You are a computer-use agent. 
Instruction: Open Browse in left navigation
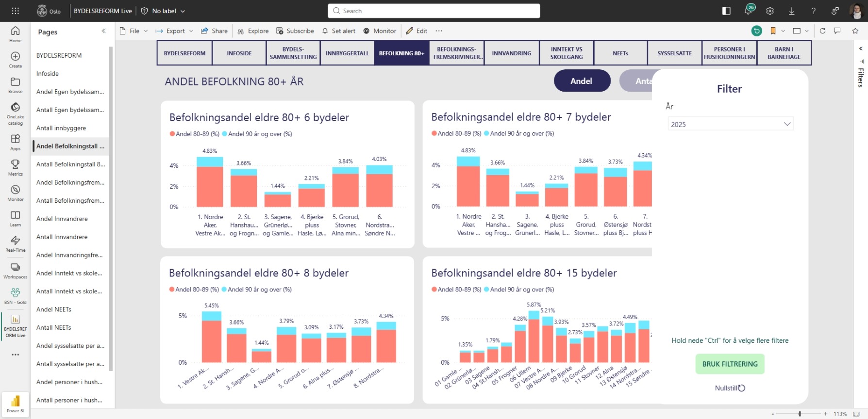pos(16,85)
